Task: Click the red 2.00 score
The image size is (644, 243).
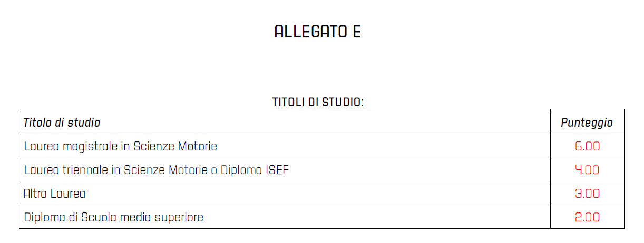Action: pyautogui.click(x=587, y=217)
